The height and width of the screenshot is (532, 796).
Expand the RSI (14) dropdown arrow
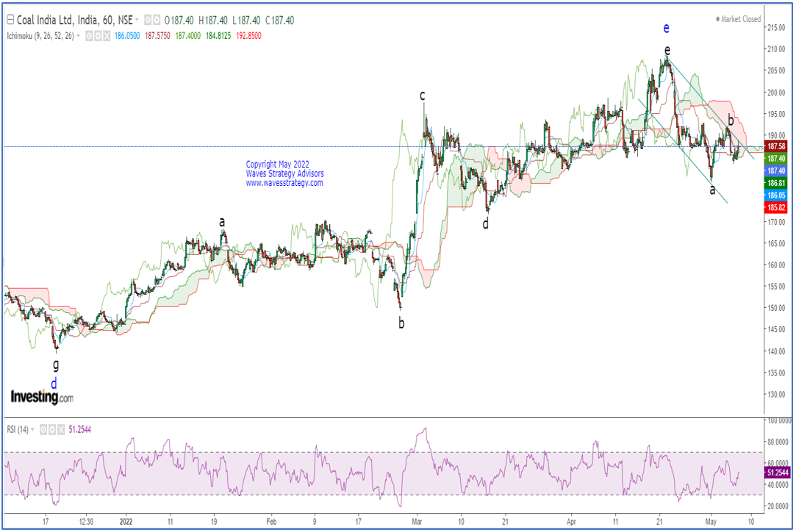pyautogui.click(x=32, y=429)
